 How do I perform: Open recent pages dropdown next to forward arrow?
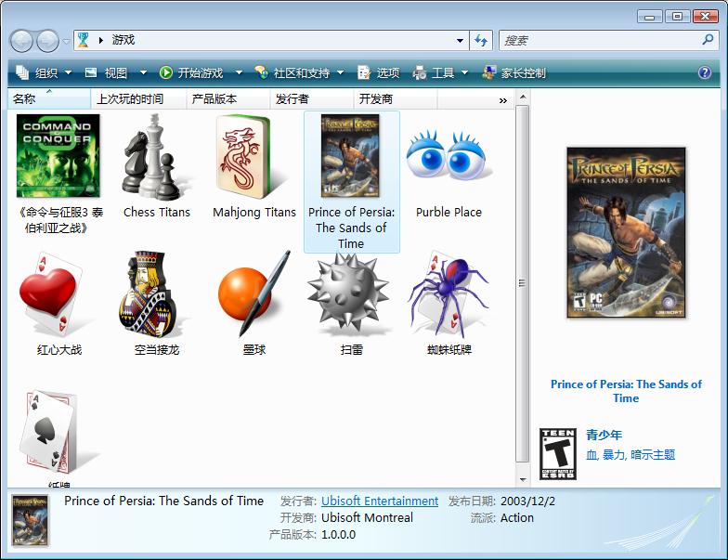click(66, 41)
